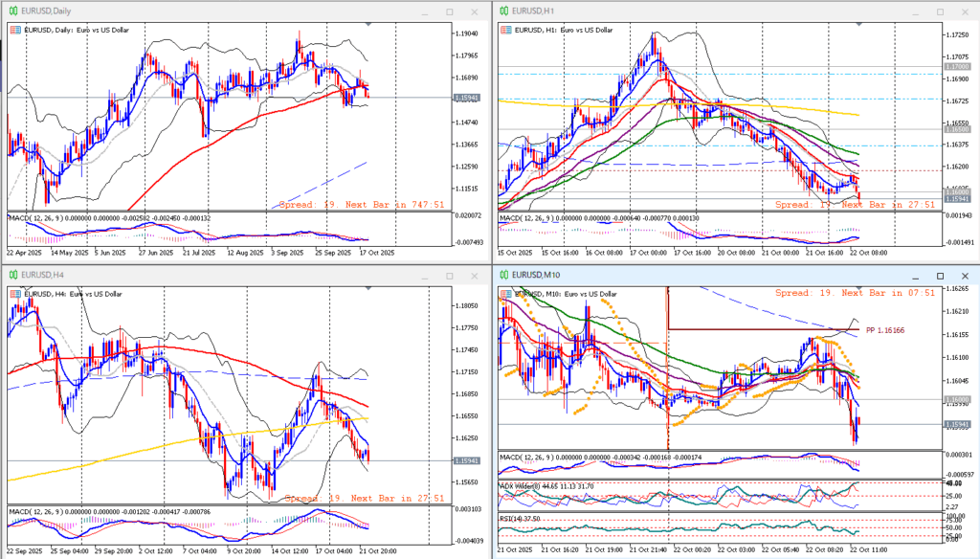Click the candlestick icon in EURUSD,M10 title bar
980x559 pixels.
pyautogui.click(x=503, y=274)
